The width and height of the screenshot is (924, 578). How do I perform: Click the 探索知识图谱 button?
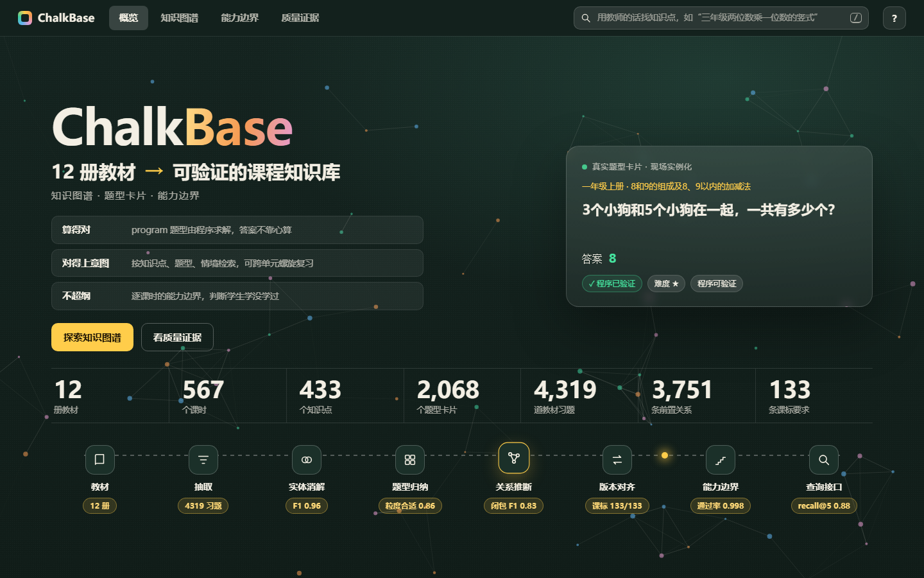92,337
